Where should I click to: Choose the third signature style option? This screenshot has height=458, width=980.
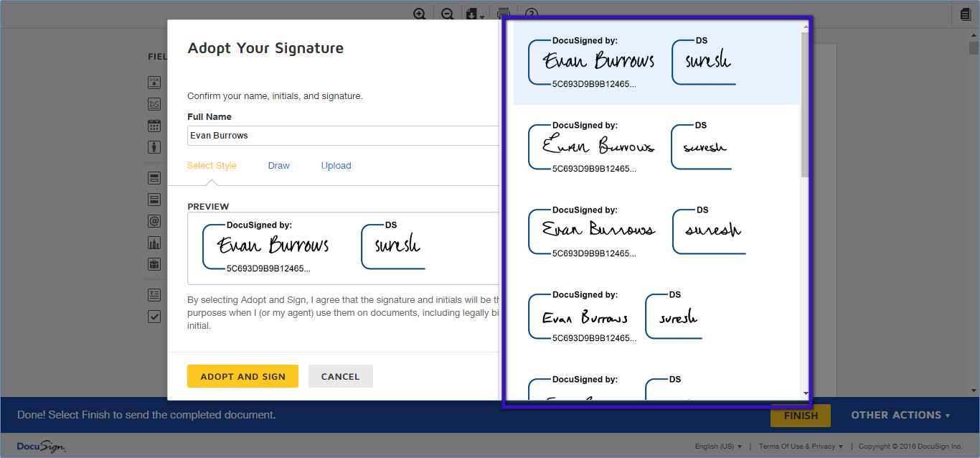(x=656, y=232)
